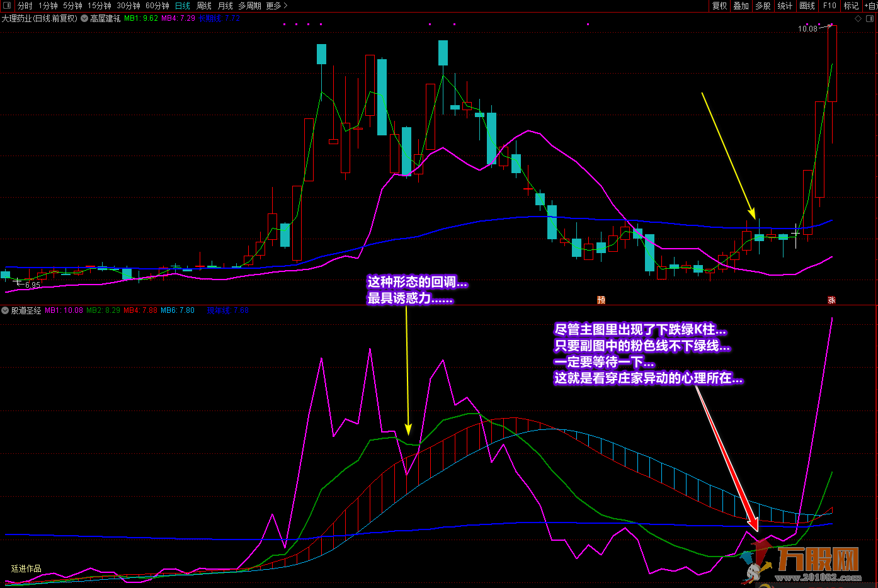Click the 预 forecast marker on timeline
Image resolution: width=878 pixels, height=588 pixels.
point(601,300)
